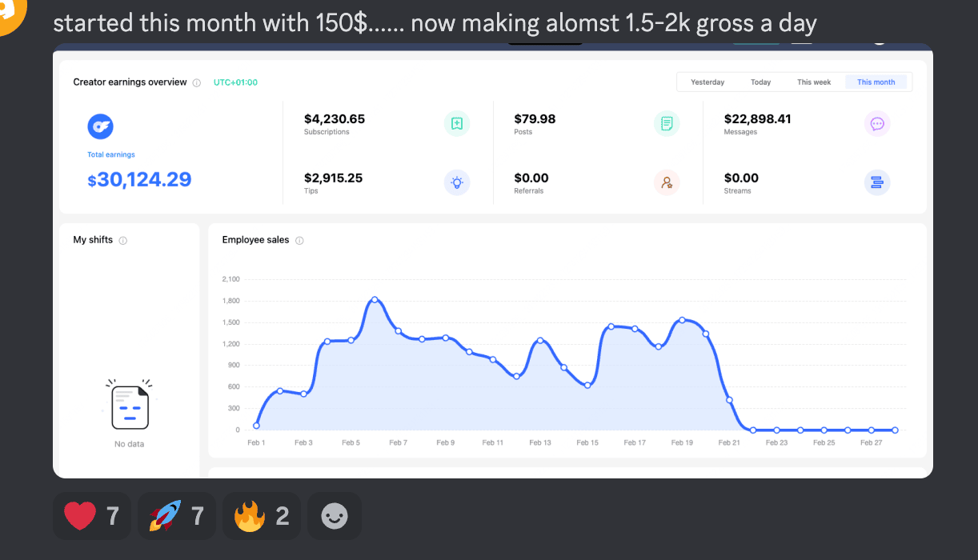Click the fire reaction button
Image resolution: width=978 pixels, height=560 pixels.
click(262, 516)
